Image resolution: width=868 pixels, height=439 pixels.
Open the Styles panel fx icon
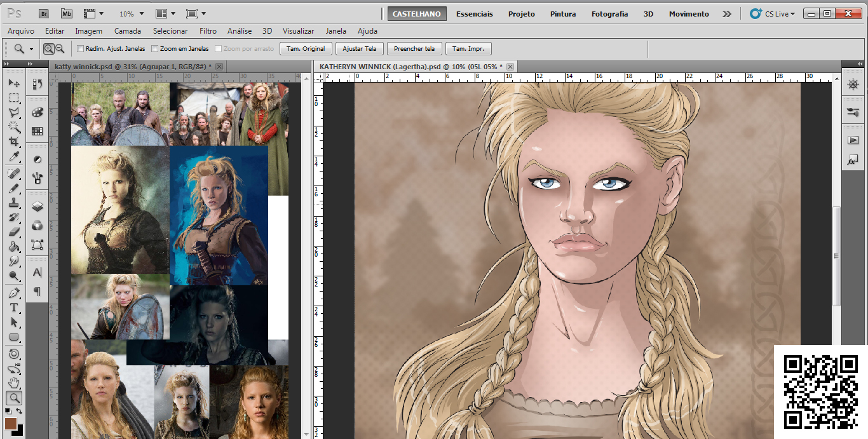click(853, 161)
